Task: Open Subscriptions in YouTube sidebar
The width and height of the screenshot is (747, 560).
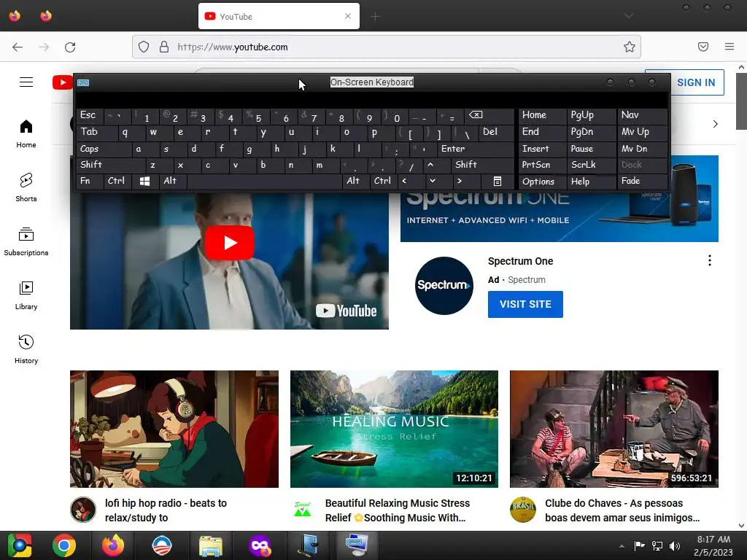Action: tap(26, 241)
